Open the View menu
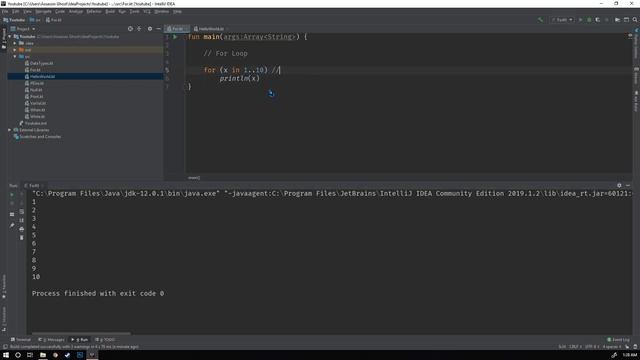The width and height of the screenshot is (640, 360). coord(27,11)
